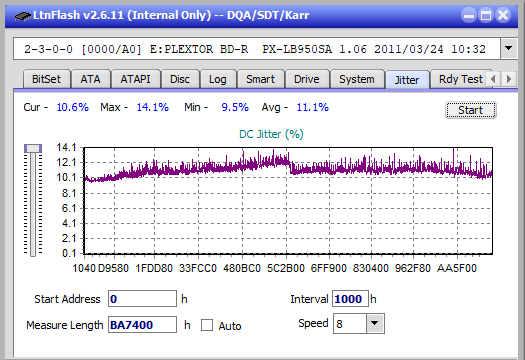Click the Interval input field

[350, 299]
